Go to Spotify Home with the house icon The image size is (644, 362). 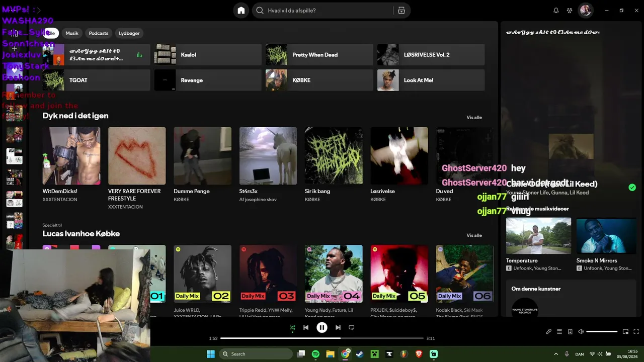(241, 11)
